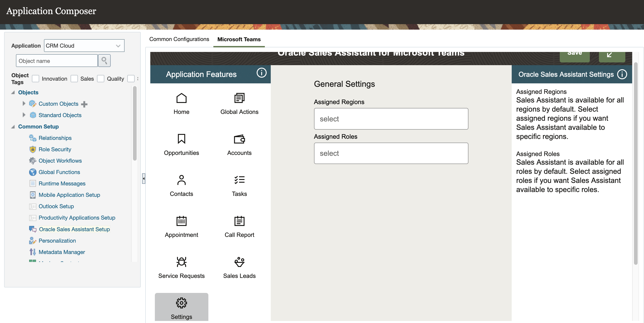The height and width of the screenshot is (323, 644).
Task: Click the object name search magnifier icon
Action: coord(104,61)
